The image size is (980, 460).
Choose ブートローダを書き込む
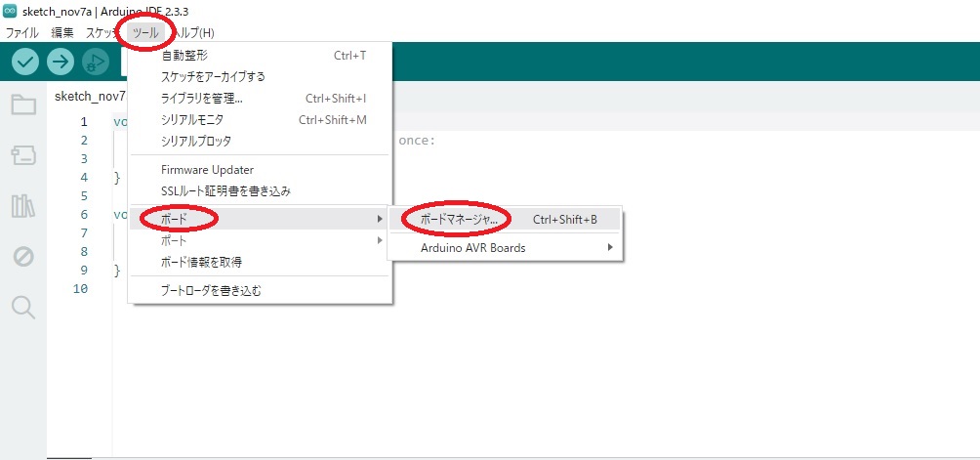click(x=260, y=290)
